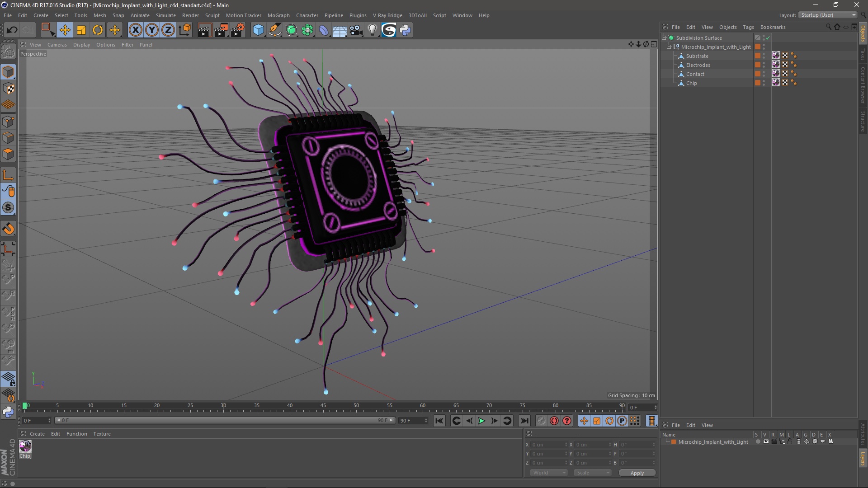868x488 pixels.
Task: Open the Layout dropdown Startup (User)
Action: (x=828, y=15)
